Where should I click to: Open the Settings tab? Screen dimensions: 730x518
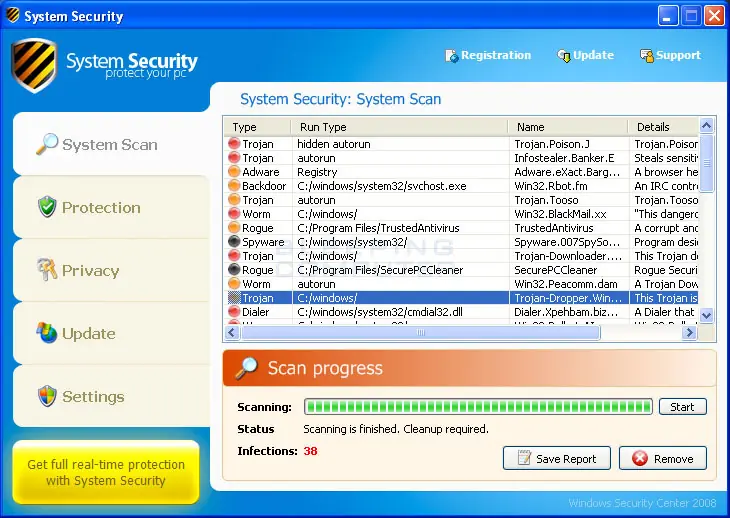coord(111,396)
